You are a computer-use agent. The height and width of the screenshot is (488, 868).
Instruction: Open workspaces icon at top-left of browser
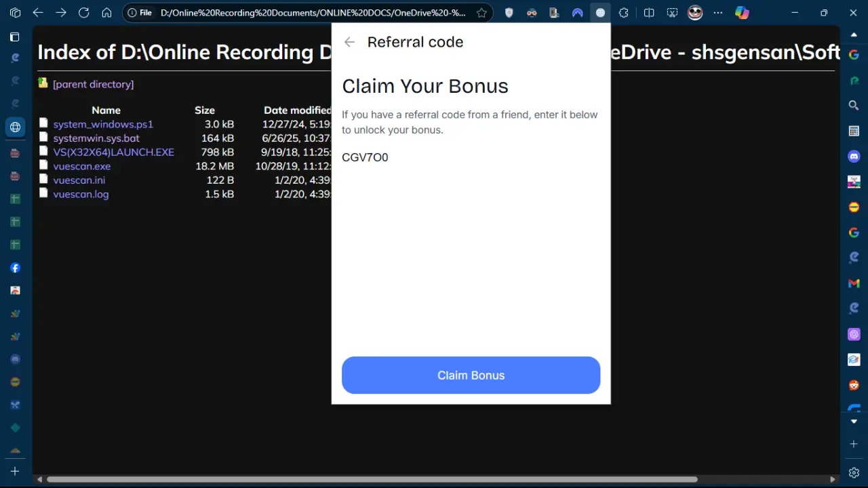[x=15, y=13]
